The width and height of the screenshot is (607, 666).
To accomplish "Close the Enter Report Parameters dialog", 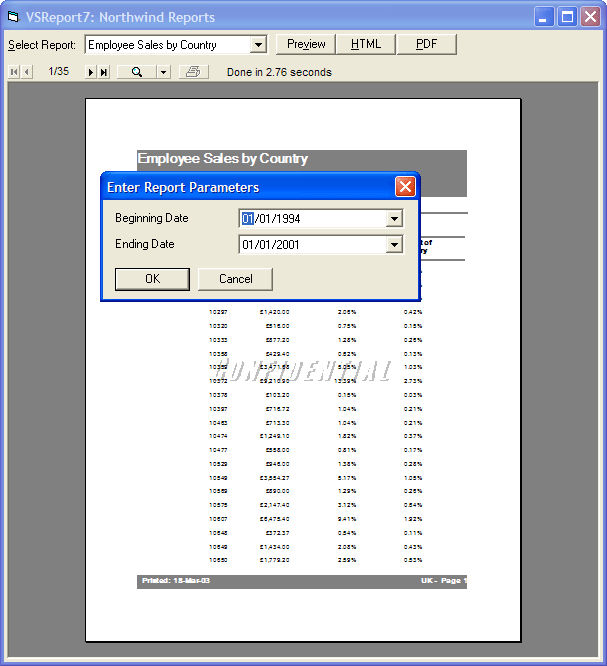I will coord(405,187).
